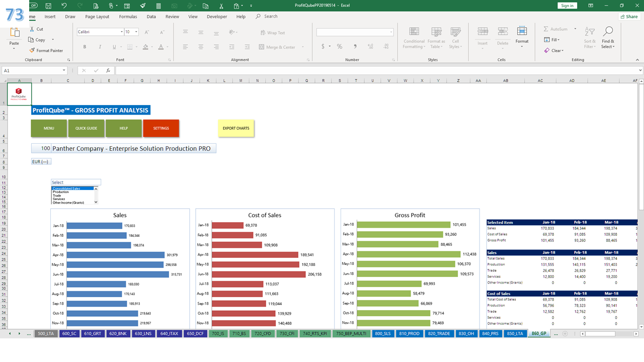Open the Page Layout ribbon tab
The width and height of the screenshot is (644, 362).
point(97,17)
